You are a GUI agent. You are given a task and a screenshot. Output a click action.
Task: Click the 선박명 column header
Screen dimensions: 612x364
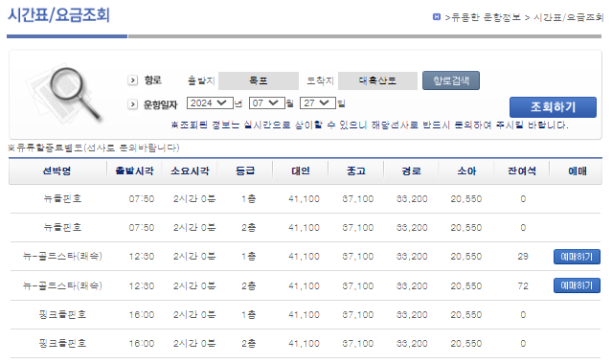point(57,171)
